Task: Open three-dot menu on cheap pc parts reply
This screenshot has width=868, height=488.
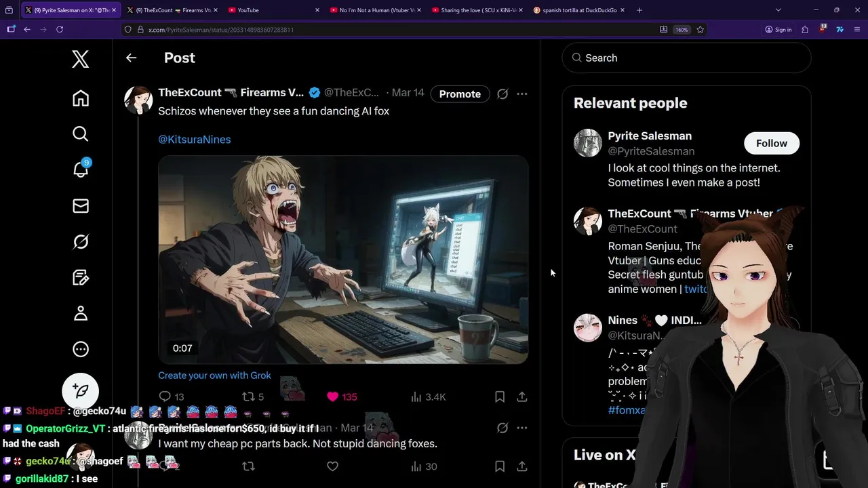Action: pos(522,428)
